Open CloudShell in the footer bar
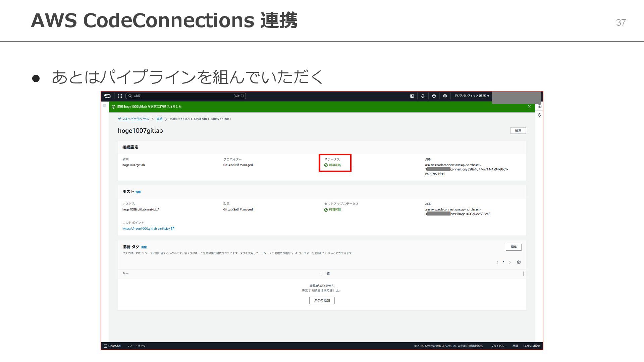The height and width of the screenshot is (362, 644). tap(113, 346)
